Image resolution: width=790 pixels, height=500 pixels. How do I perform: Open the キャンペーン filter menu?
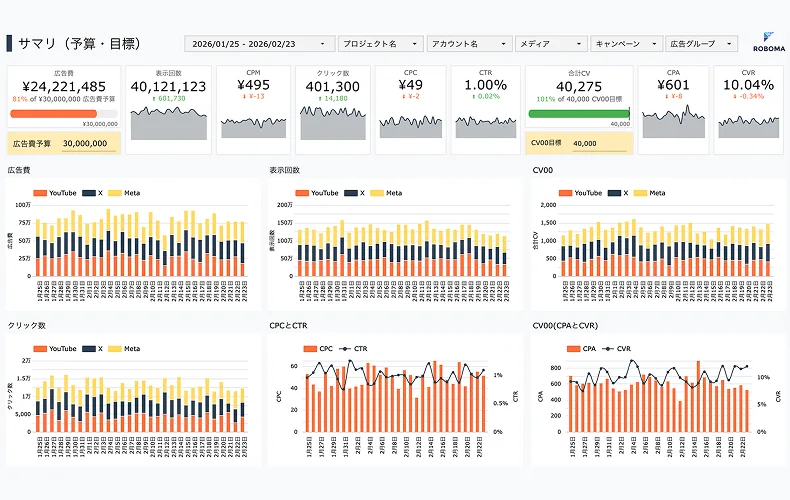pos(626,44)
